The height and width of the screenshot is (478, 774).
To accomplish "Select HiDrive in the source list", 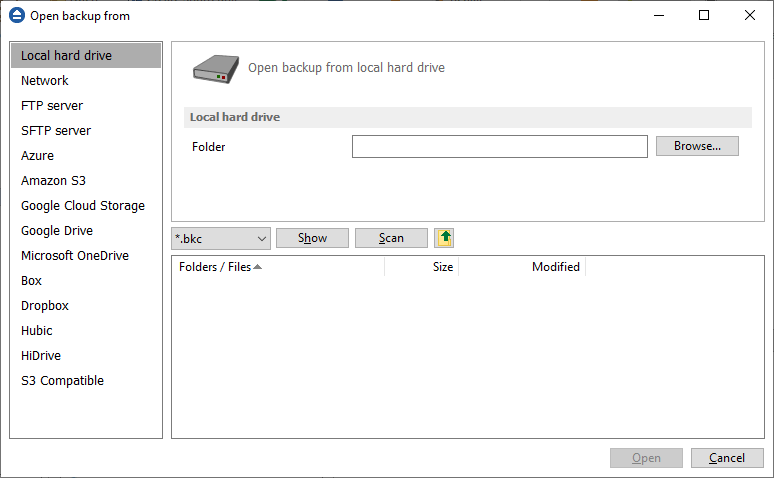I will click(86, 356).
